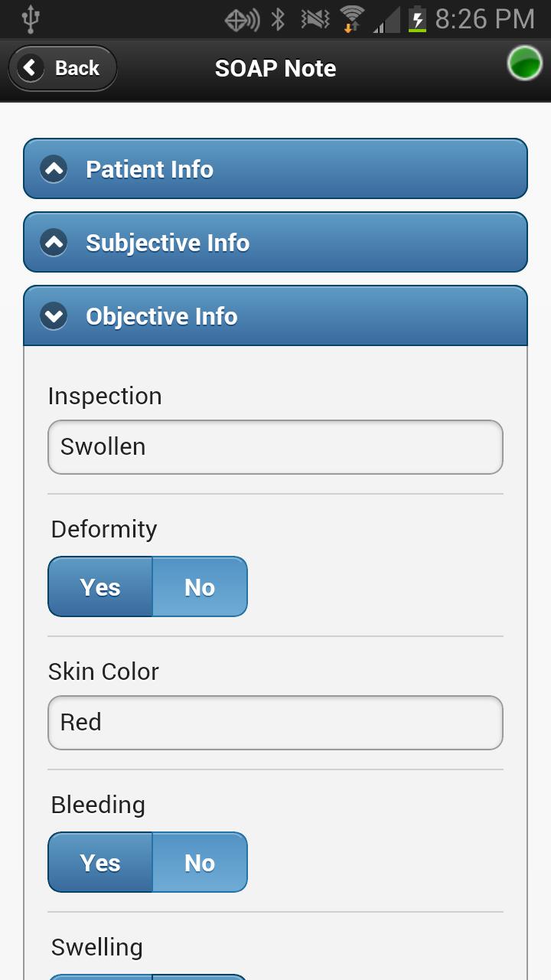The image size is (551, 980).
Task: Edit the Skin Color field
Action: 275,723
